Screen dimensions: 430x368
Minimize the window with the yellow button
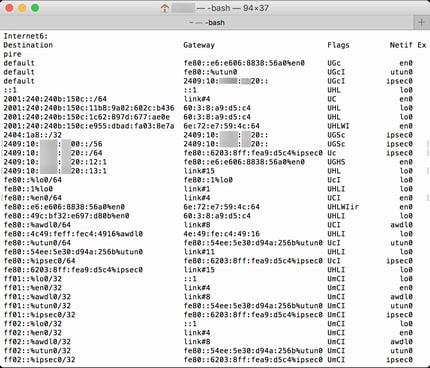(x=22, y=8)
